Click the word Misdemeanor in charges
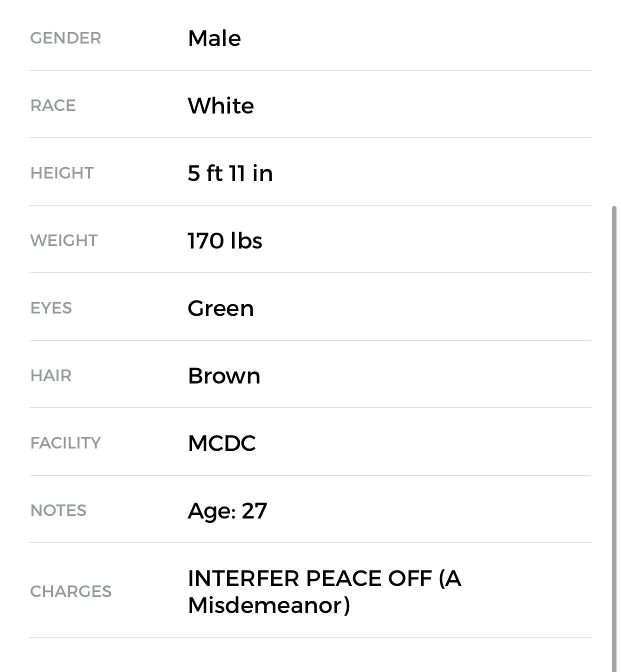The width and height of the screenshot is (621, 672). (265, 605)
